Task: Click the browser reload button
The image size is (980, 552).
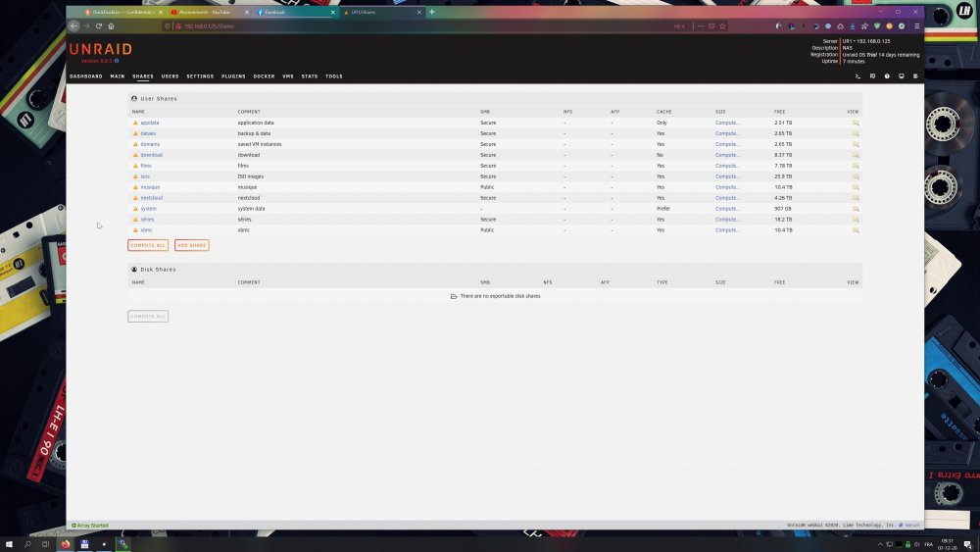Action: [99, 26]
